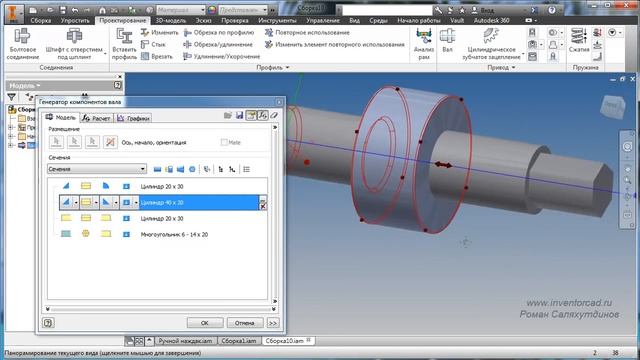Click the search input field in title bar
The image size is (640, 360).
pyautogui.click(x=387, y=10)
